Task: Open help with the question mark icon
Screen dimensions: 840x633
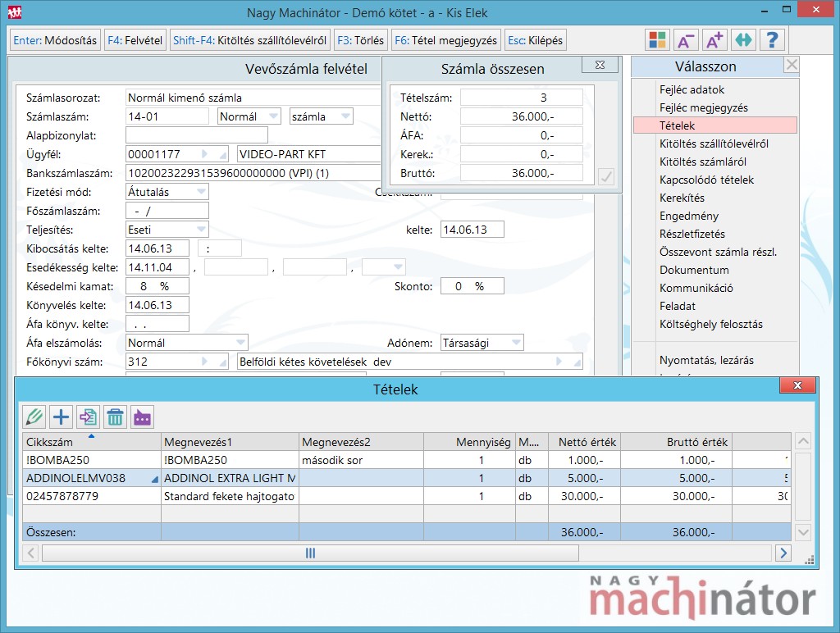Action: (x=772, y=39)
